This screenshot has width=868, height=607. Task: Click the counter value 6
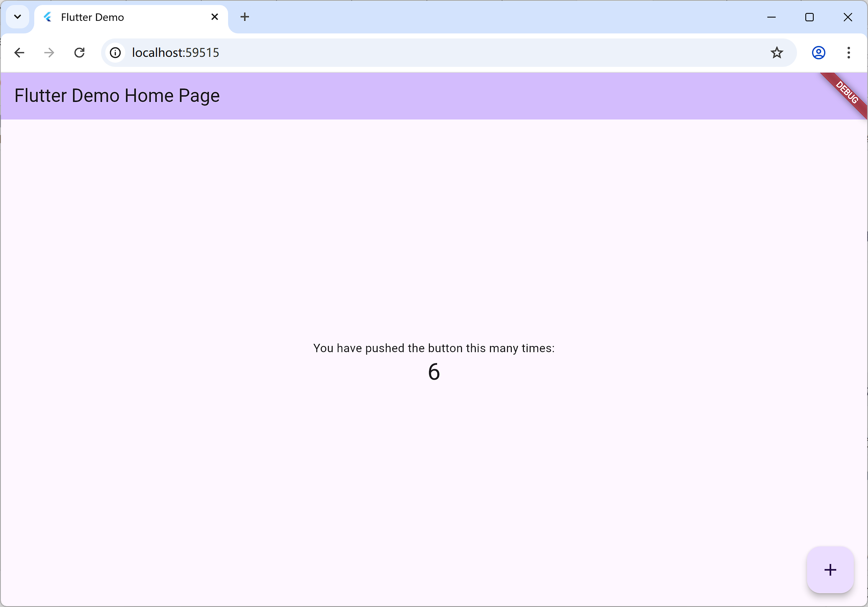[x=434, y=371]
